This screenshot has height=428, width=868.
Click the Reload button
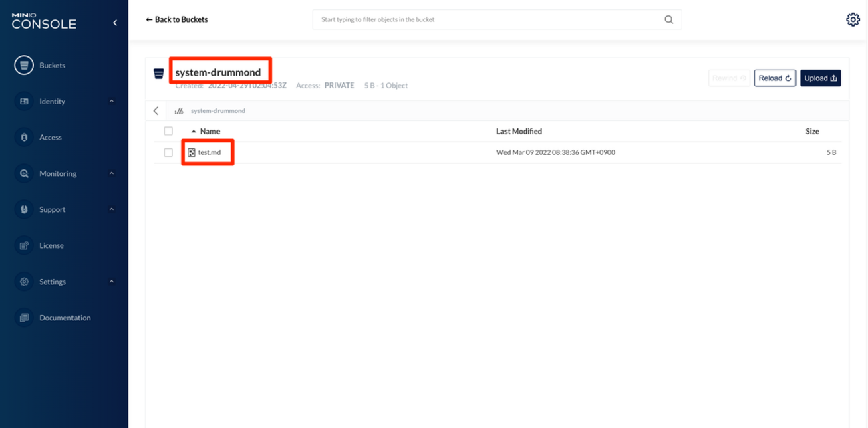pos(775,78)
